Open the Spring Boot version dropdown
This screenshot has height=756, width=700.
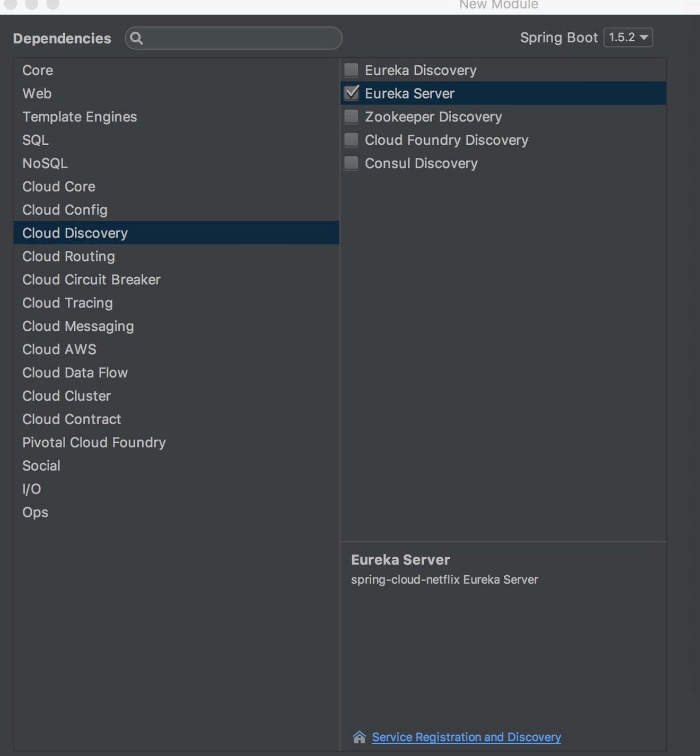[628, 38]
